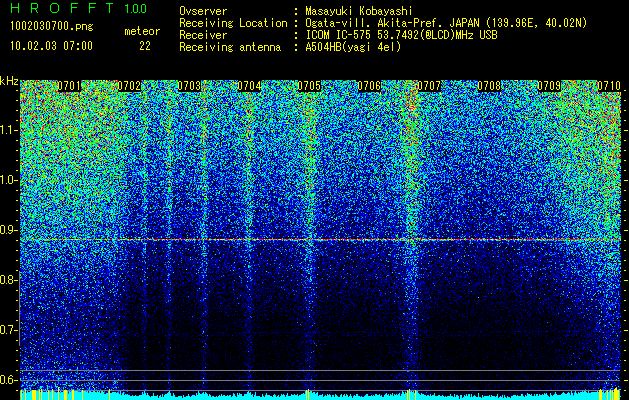This screenshot has width=629, height=400.
Task: Click the 0.9 frequency axis label
Action: tap(8, 230)
